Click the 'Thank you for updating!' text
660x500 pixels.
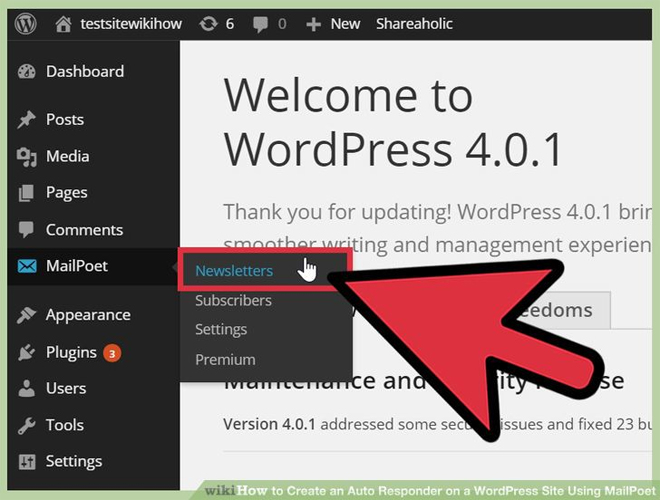[x=337, y=212]
